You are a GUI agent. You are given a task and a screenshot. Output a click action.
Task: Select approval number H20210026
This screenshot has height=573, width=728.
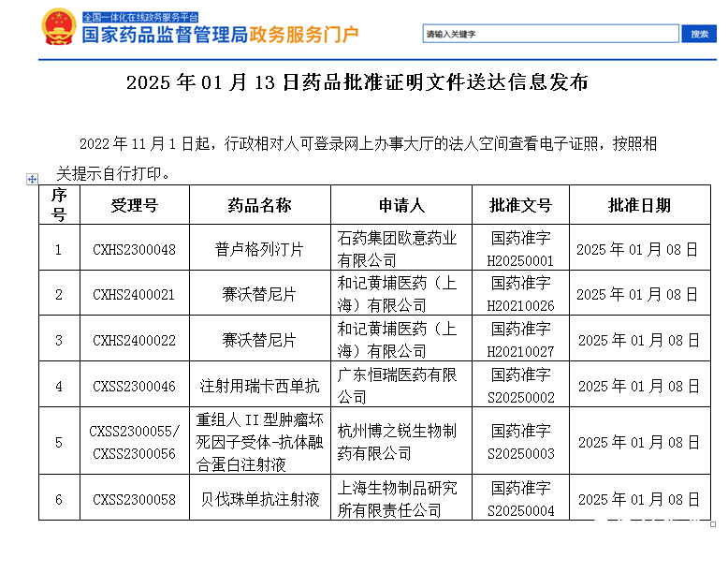click(520, 306)
